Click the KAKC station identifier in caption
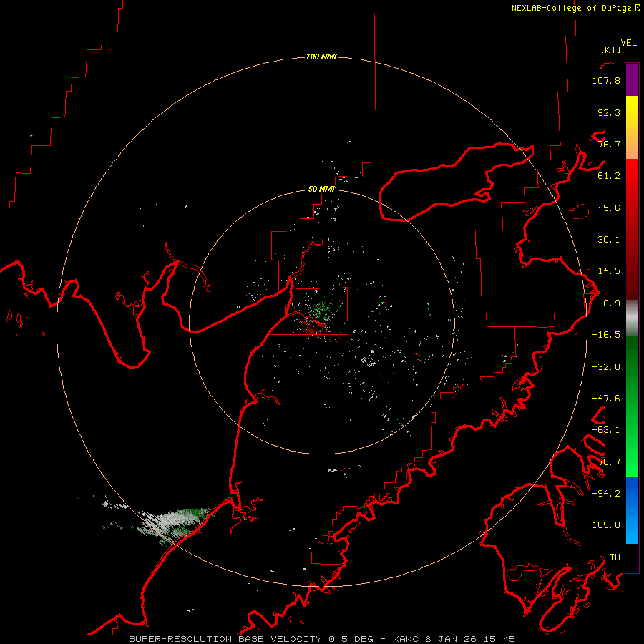Viewport: 644px width, 644px height. pyautogui.click(x=406, y=639)
